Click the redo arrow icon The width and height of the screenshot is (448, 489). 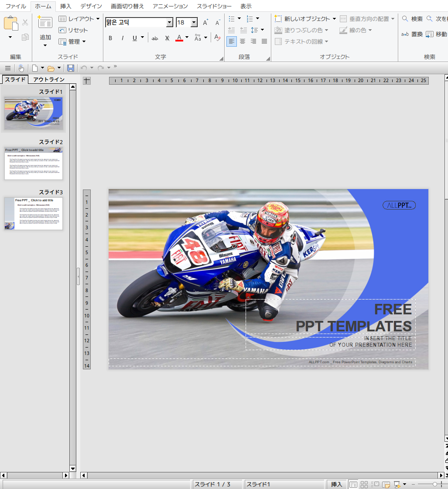101,68
